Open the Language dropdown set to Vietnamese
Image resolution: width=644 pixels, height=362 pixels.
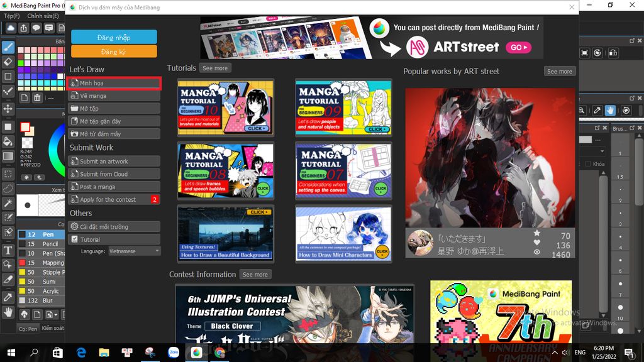point(135,251)
